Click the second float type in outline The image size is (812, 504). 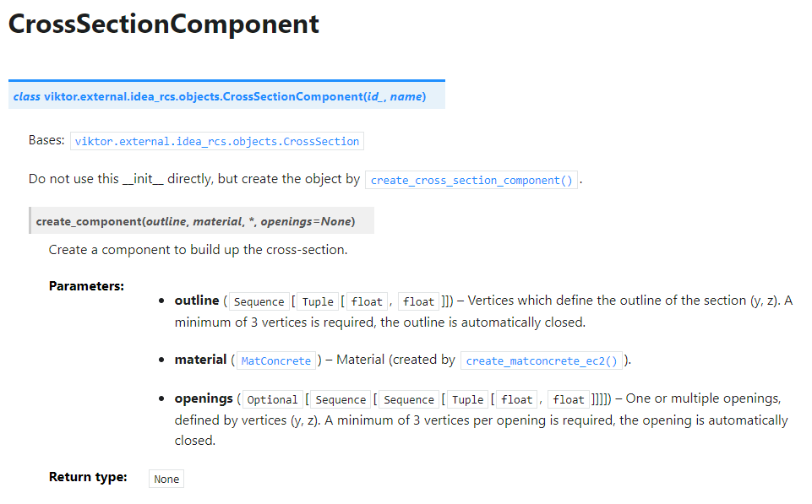coord(418,301)
